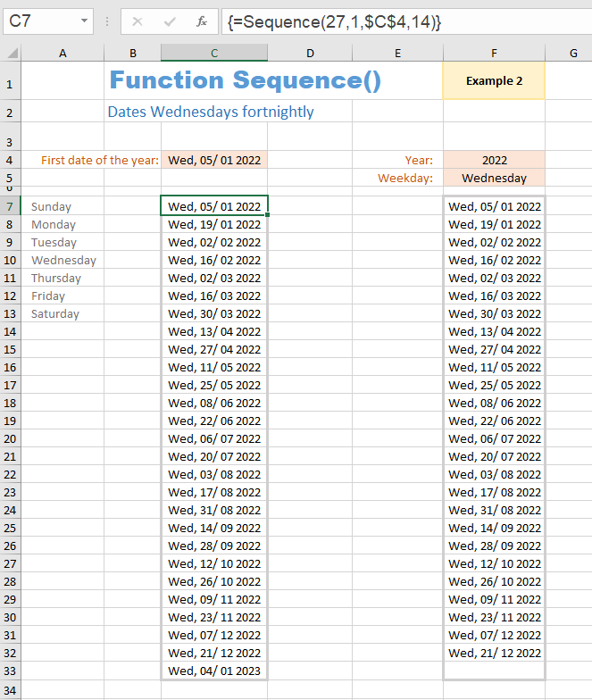Select the Tuesday cell in column A
This screenshot has height=700, width=592.
(63, 242)
